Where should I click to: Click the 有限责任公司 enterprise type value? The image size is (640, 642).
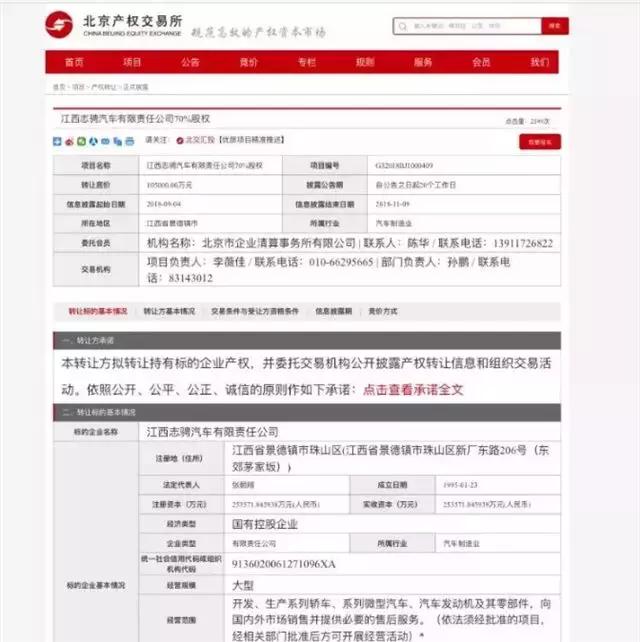pos(254,544)
